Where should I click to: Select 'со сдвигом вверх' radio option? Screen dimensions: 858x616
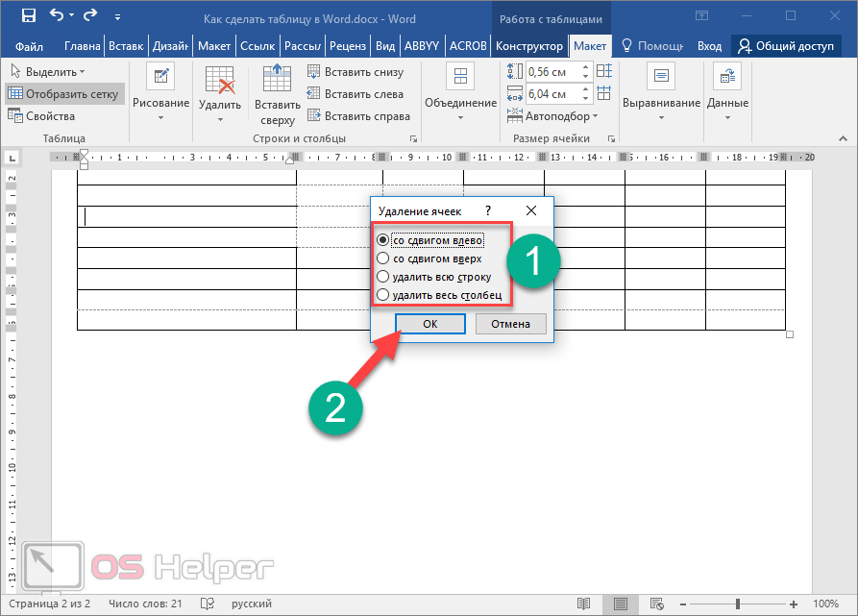tap(383, 259)
